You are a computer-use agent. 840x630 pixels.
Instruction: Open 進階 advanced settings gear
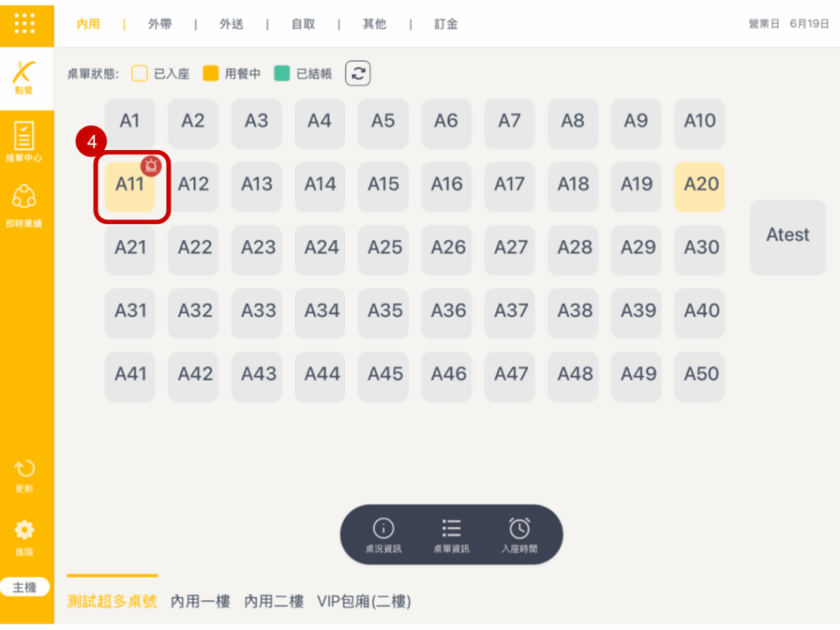click(25, 535)
